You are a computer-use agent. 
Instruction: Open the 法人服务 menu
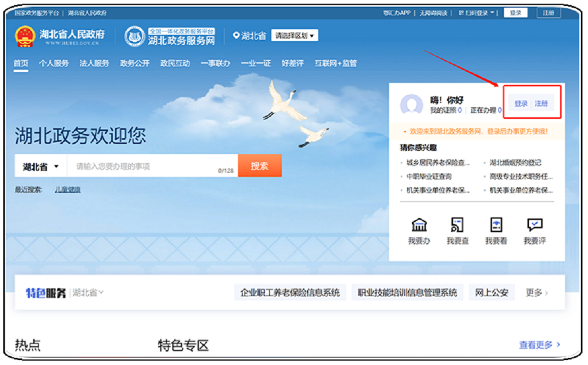(94, 63)
